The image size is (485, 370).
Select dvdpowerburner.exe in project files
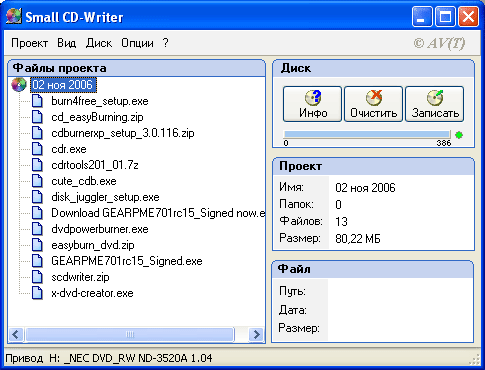coord(100,229)
